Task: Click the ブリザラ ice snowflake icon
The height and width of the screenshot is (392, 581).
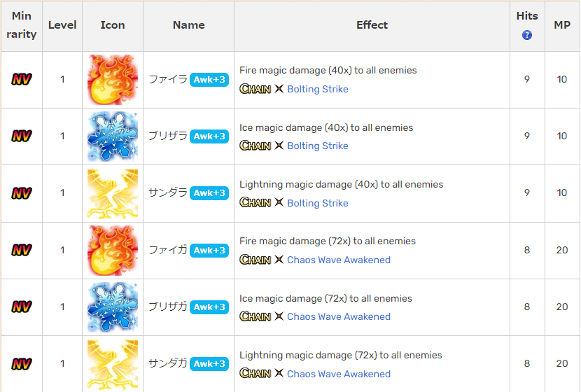Action: click(x=113, y=136)
